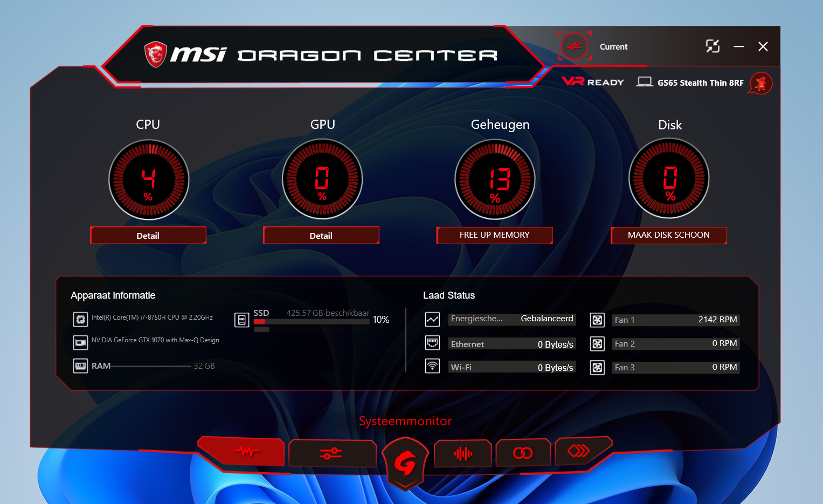
Task: Click the Fan 1 2142 RPM row
Action: click(x=676, y=320)
